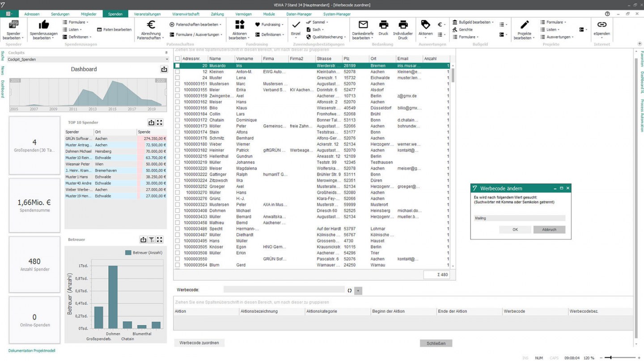644x361 pixels.
Task: Expand Patenschaften bearbeiten dropdown
Action: pos(195,25)
